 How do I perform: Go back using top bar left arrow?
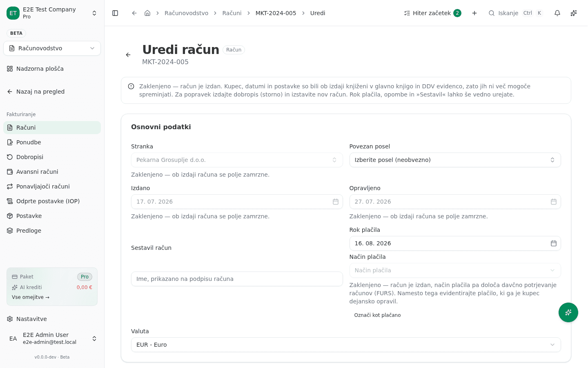point(134,13)
